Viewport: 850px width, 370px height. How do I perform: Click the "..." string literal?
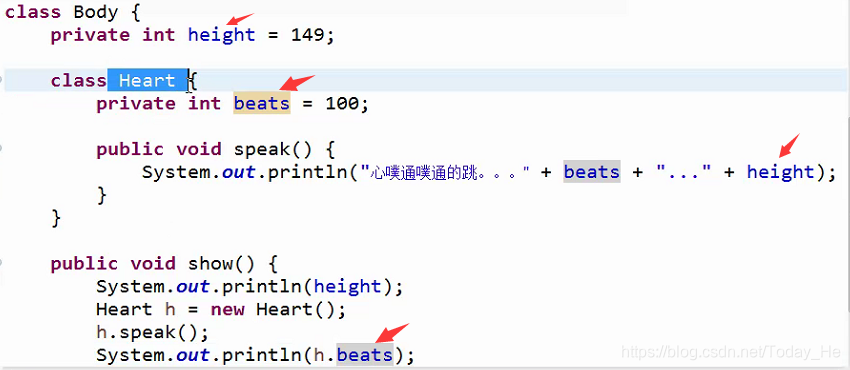click(x=683, y=172)
